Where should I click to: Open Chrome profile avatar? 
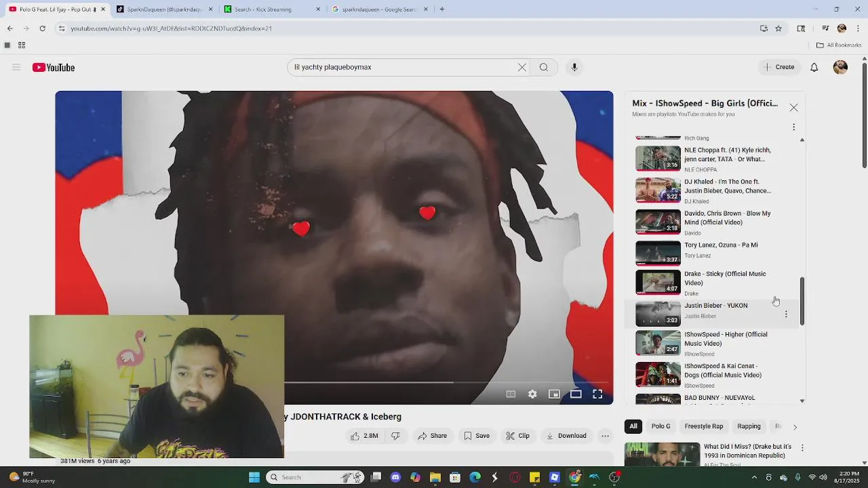click(x=842, y=28)
